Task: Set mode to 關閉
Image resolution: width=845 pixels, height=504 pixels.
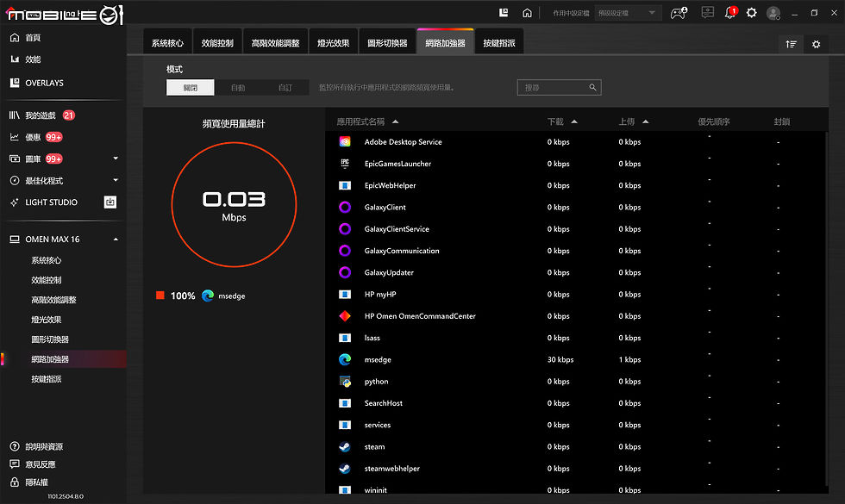Action: click(x=191, y=87)
